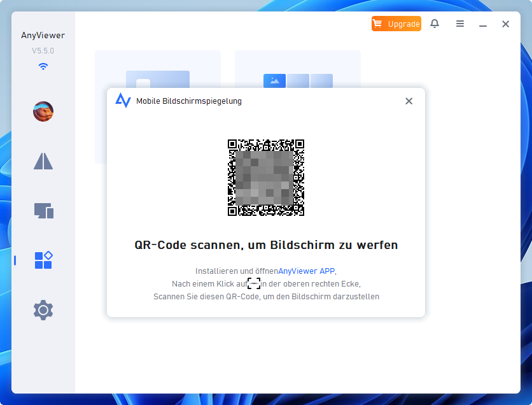Close the Mobile Bildschirmspiegelung dialog
The image size is (532, 405).
pyautogui.click(x=409, y=101)
